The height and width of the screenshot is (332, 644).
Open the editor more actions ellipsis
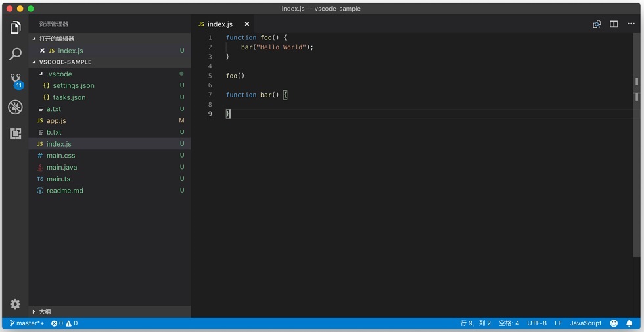(x=632, y=24)
